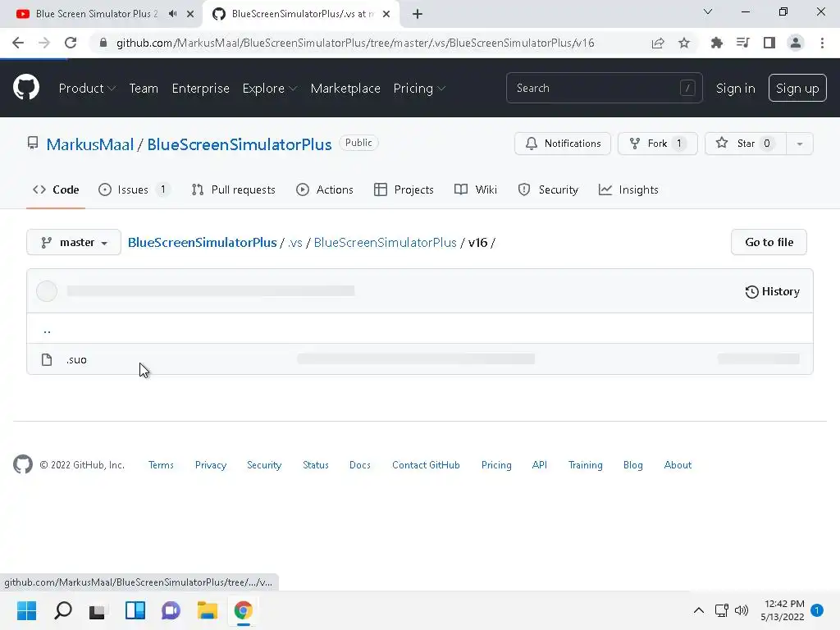
Task: Focus the GitHub Search field
Action: (605, 88)
